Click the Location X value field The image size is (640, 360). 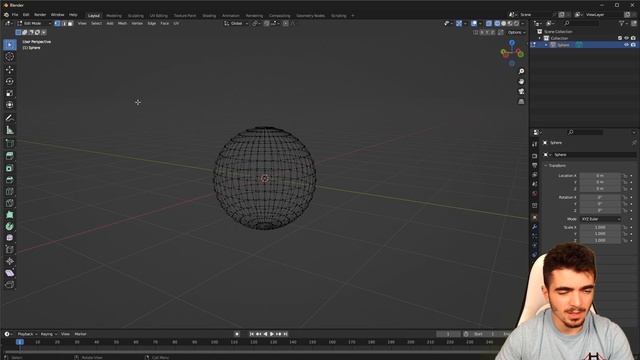point(600,176)
